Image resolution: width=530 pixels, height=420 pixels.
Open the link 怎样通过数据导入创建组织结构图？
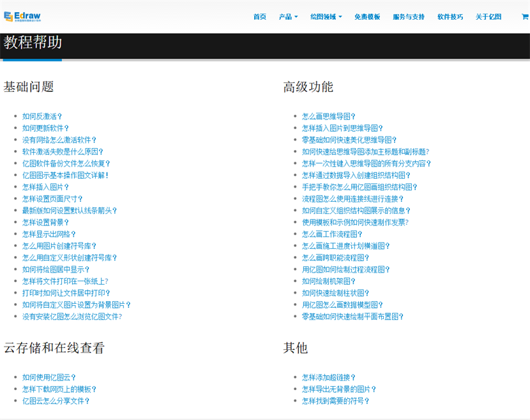(356, 175)
